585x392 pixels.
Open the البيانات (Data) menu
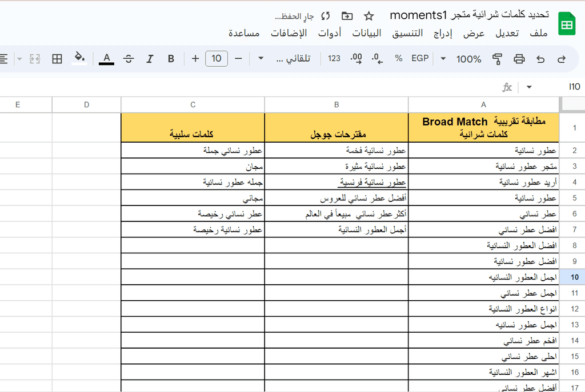(367, 33)
